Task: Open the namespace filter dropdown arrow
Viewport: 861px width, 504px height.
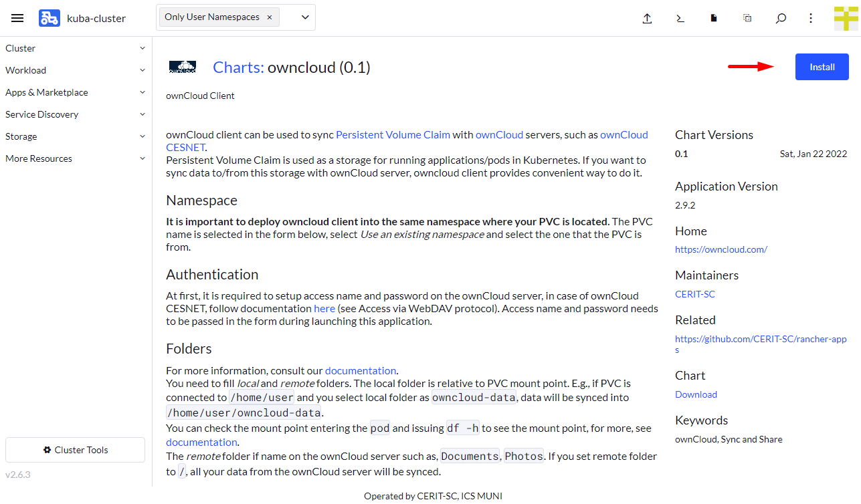Action: coord(305,17)
